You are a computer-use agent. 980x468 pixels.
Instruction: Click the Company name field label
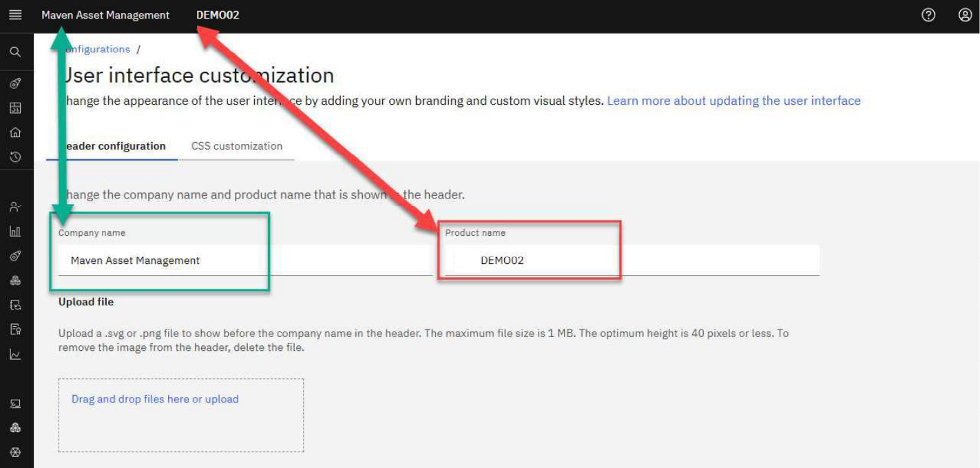(x=92, y=233)
